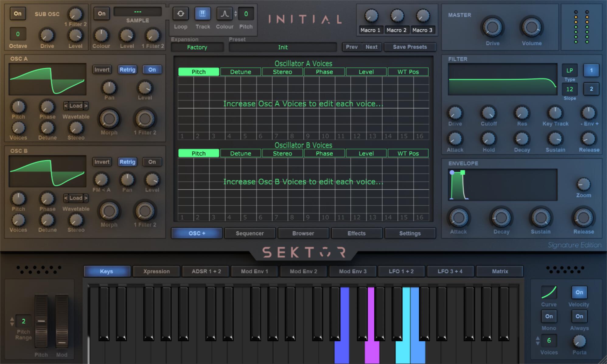Click the Master Drive knob
The width and height of the screenshot is (607, 364).
pyautogui.click(x=492, y=27)
